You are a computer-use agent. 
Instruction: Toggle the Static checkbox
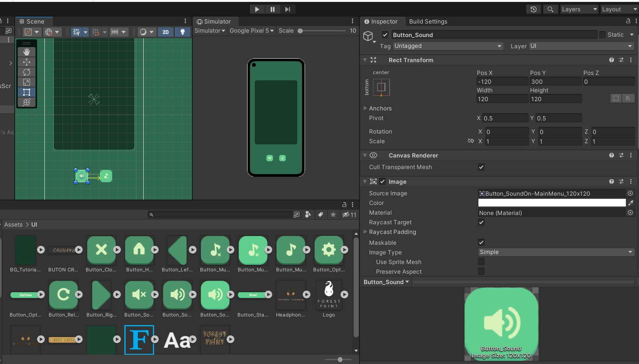pyautogui.click(x=602, y=35)
